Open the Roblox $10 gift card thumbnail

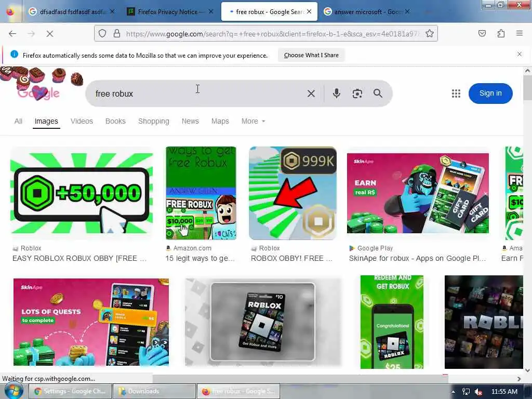(263, 322)
